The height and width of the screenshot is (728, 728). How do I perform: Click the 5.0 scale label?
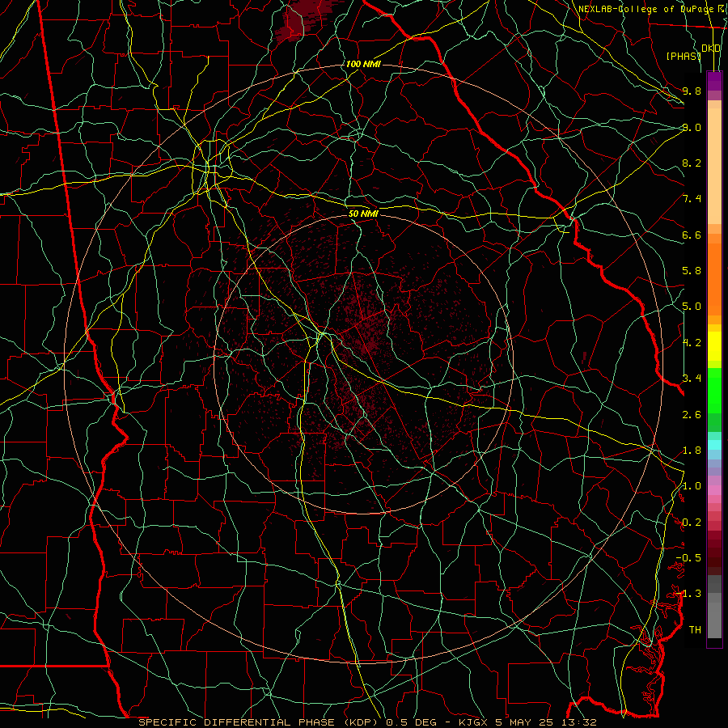[692, 307]
